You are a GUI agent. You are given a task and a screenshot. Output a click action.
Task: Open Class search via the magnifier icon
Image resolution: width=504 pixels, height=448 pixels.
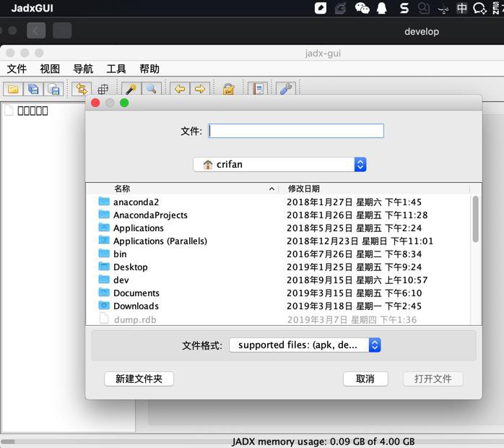151,89
